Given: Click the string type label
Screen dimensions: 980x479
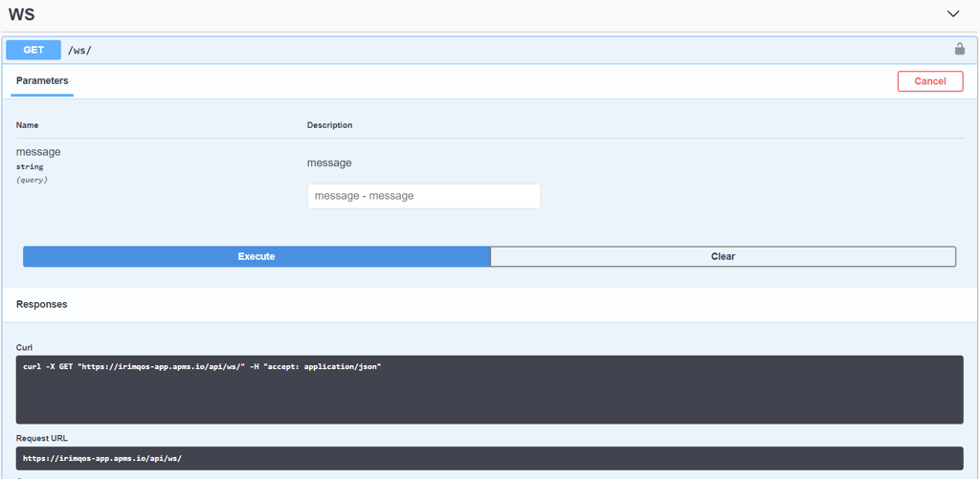Looking at the screenshot, I should (30, 167).
